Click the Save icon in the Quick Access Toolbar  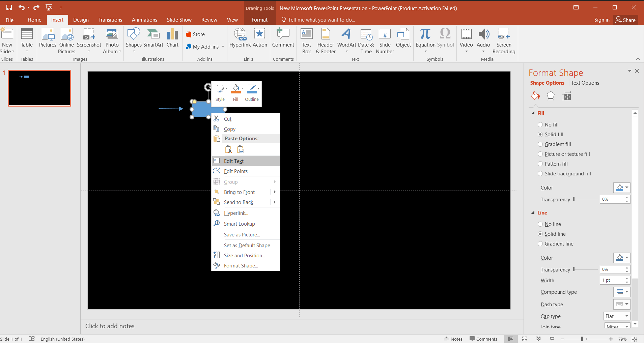click(x=9, y=7)
